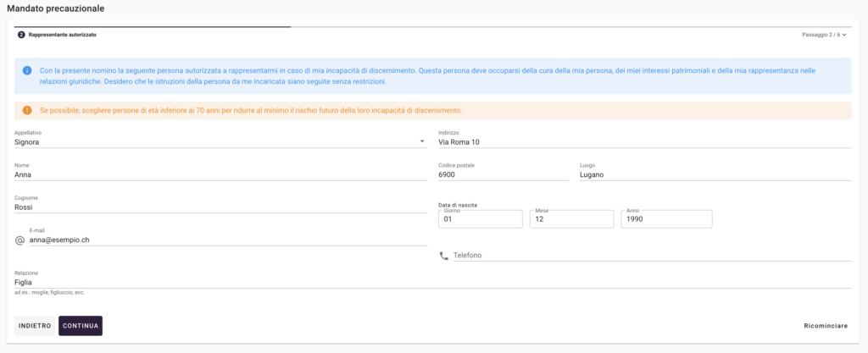Focus the Nome field containing Anna
This screenshot has width=868, height=353.
coord(220,174)
